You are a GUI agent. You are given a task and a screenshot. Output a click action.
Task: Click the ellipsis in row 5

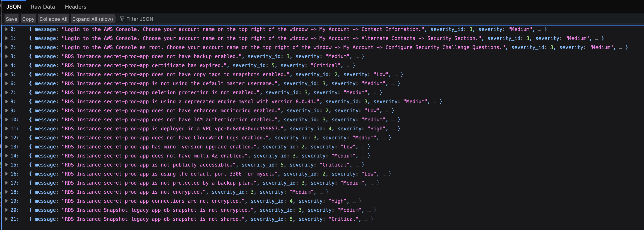coord(396,75)
